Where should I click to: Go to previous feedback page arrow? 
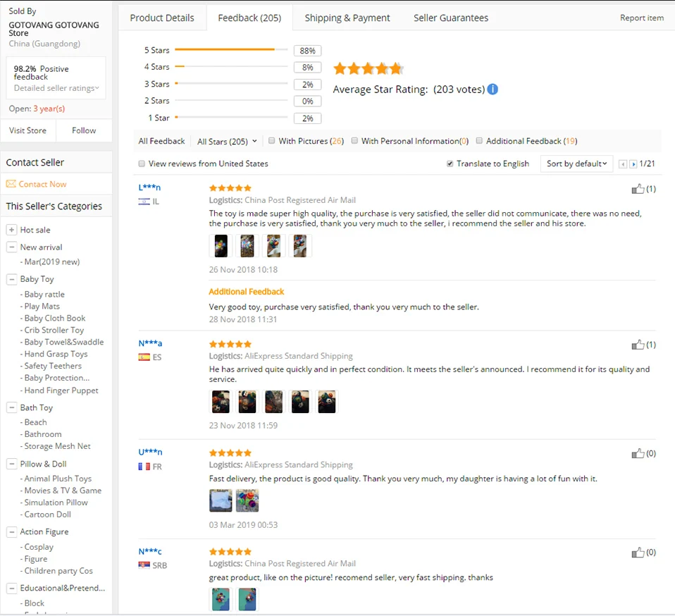click(622, 164)
